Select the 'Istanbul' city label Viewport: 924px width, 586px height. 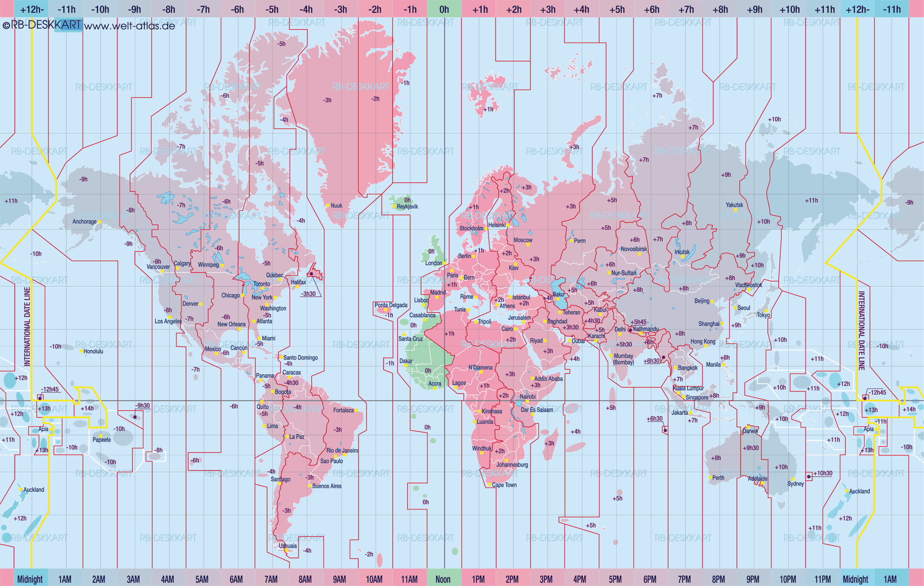coord(521,297)
